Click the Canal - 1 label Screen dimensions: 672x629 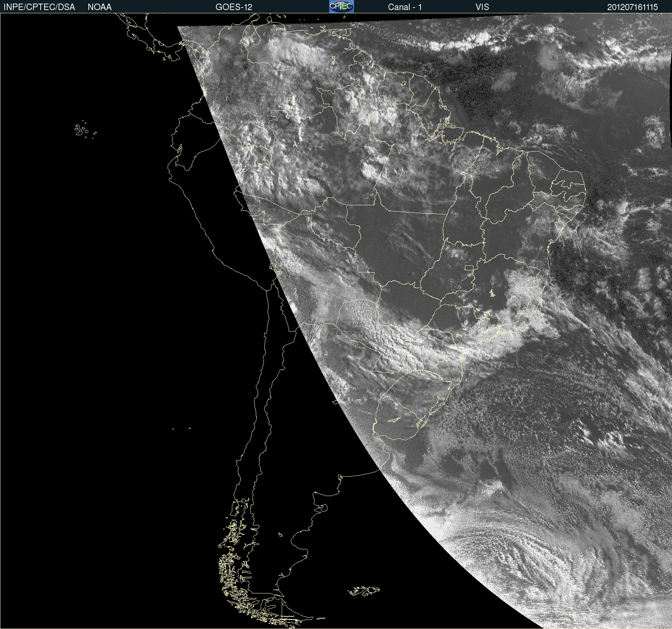[x=405, y=7]
